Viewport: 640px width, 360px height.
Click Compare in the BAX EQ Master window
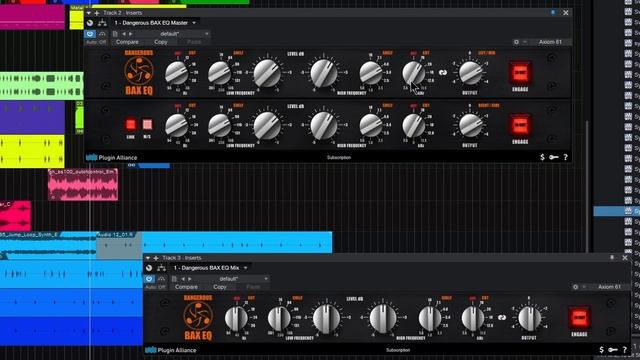[127, 42]
